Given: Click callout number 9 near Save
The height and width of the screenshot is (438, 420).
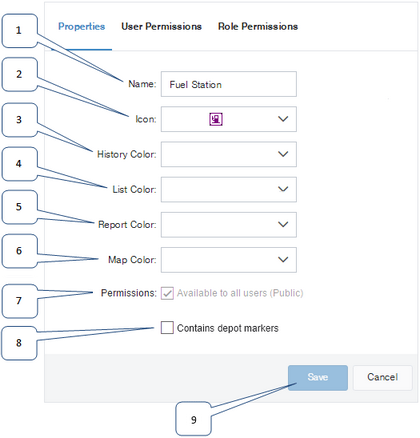Looking at the screenshot, I should (193, 419).
